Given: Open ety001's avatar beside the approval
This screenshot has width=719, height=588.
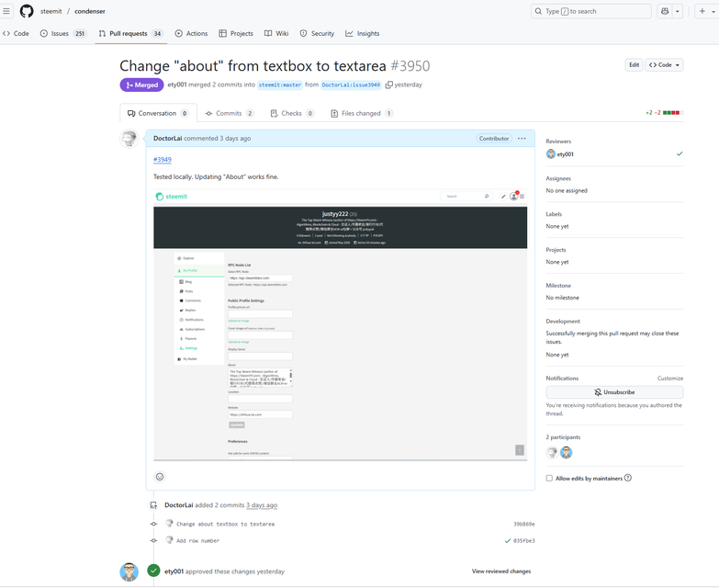Looking at the screenshot, I should pos(129,572).
